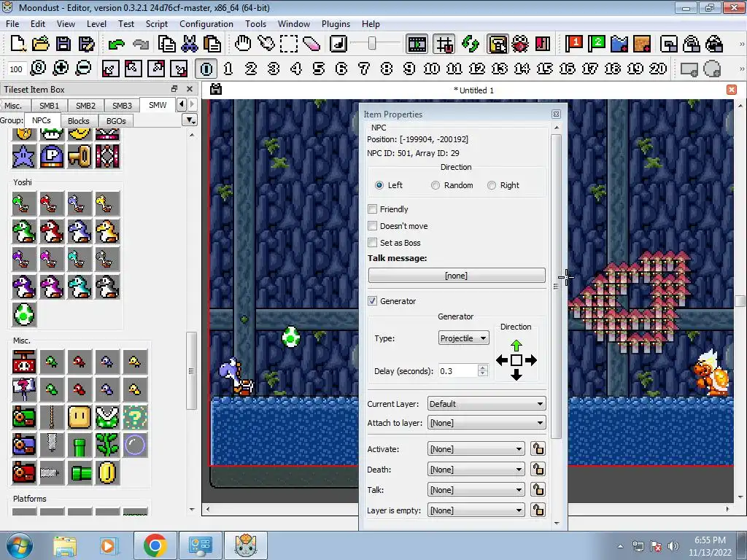Click the green reload arrows icon
Screen dimensions: 747x560
point(471,44)
